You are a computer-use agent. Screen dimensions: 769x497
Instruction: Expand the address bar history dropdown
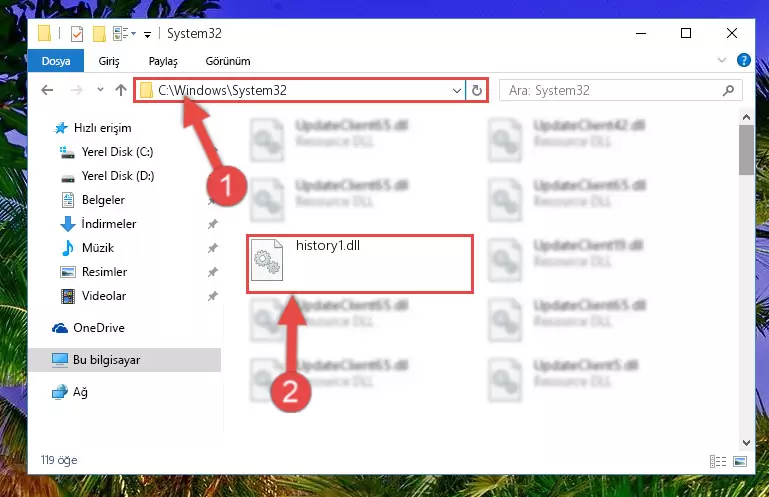pos(457,90)
